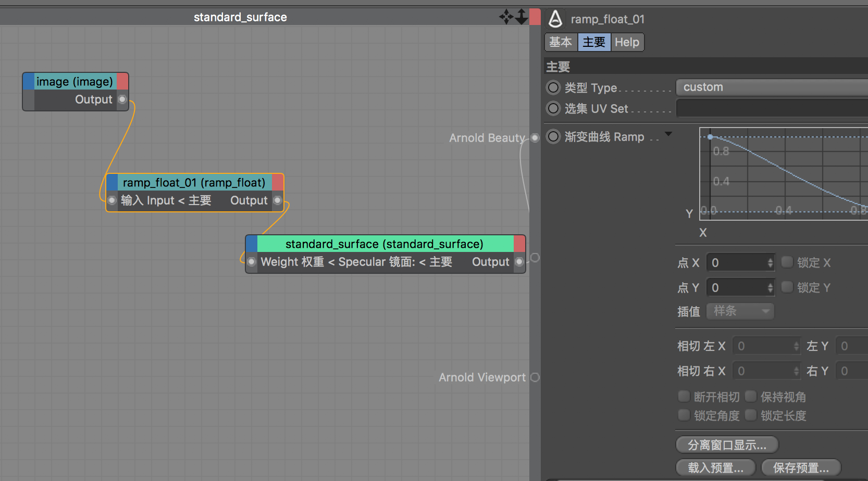Viewport: 868px width, 481px height.
Task: Check the 锁定角度 checkbox
Action: pos(684,415)
